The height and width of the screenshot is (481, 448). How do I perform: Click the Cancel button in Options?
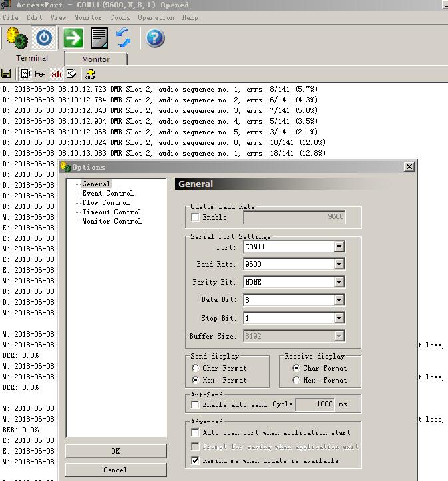click(116, 470)
